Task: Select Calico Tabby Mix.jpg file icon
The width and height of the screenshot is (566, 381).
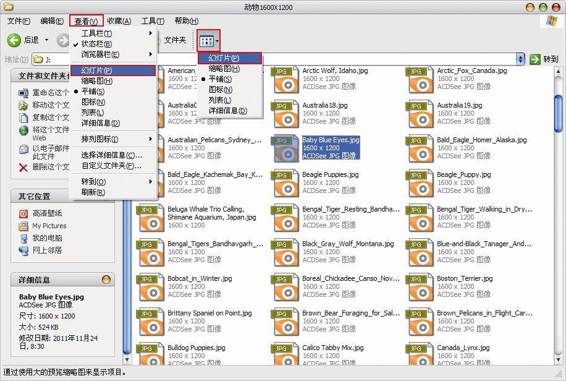Action: point(285,355)
